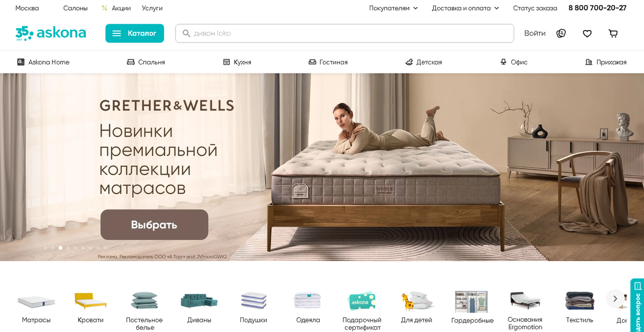Expand the Покупателям dropdown

(x=393, y=8)
